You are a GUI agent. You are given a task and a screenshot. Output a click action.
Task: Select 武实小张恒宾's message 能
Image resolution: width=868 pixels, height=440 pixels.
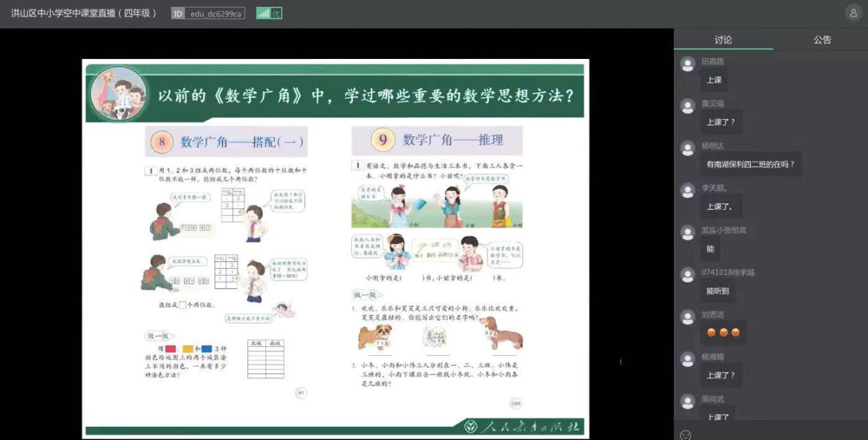pos(710,249)
